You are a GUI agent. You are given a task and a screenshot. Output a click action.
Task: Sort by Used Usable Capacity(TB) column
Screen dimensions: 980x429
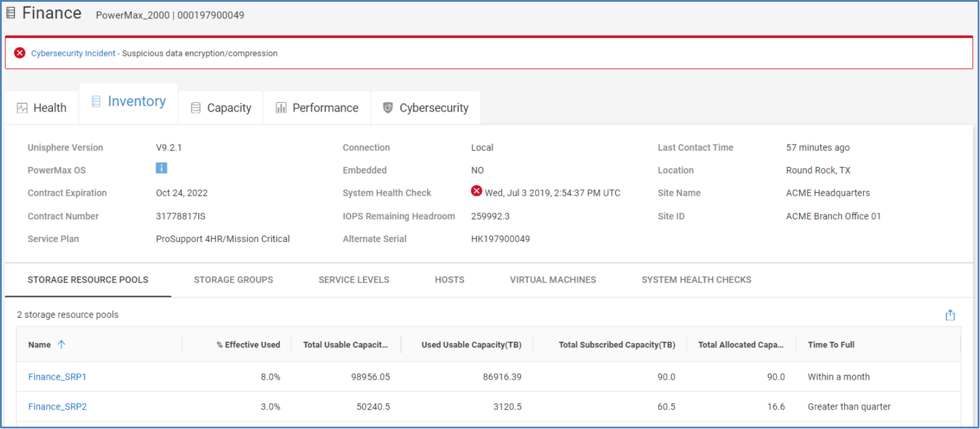pyautogui.click(x=472, y=345)
